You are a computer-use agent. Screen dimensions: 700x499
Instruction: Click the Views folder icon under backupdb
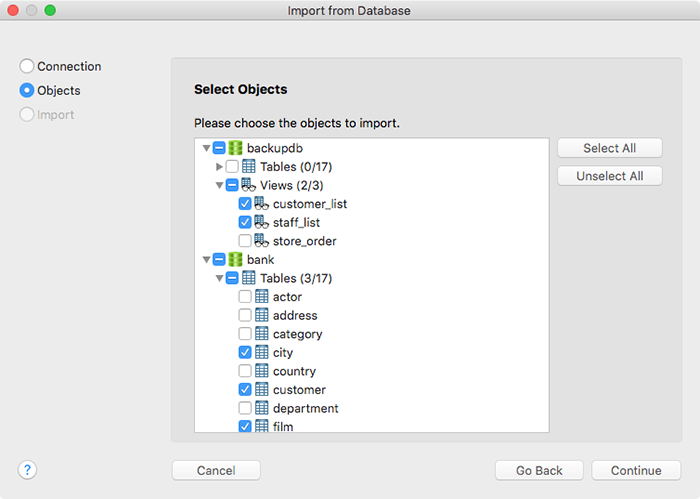pos(248,185)
